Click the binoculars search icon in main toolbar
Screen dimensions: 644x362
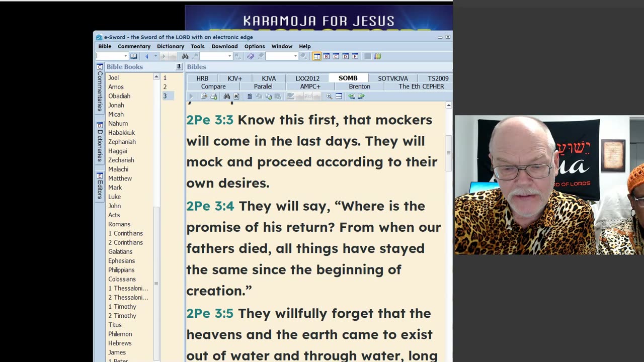(x=185, y=56)
